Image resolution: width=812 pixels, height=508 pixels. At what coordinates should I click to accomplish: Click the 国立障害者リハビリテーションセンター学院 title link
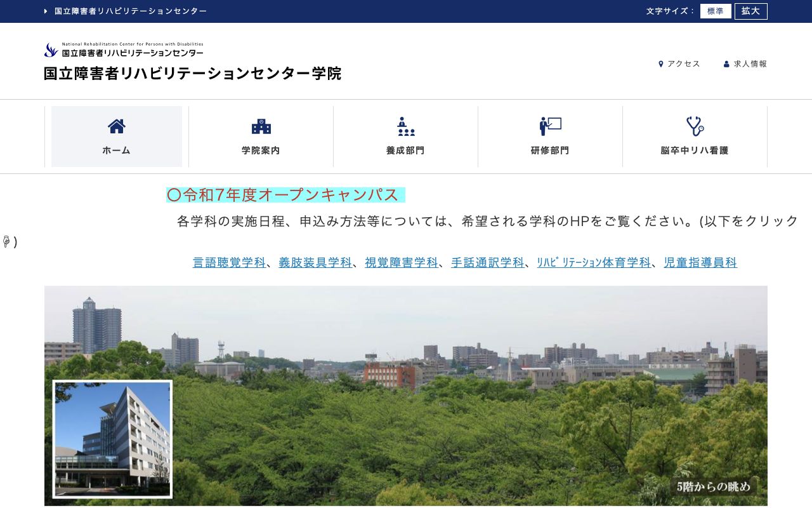[x=192, y=74]
